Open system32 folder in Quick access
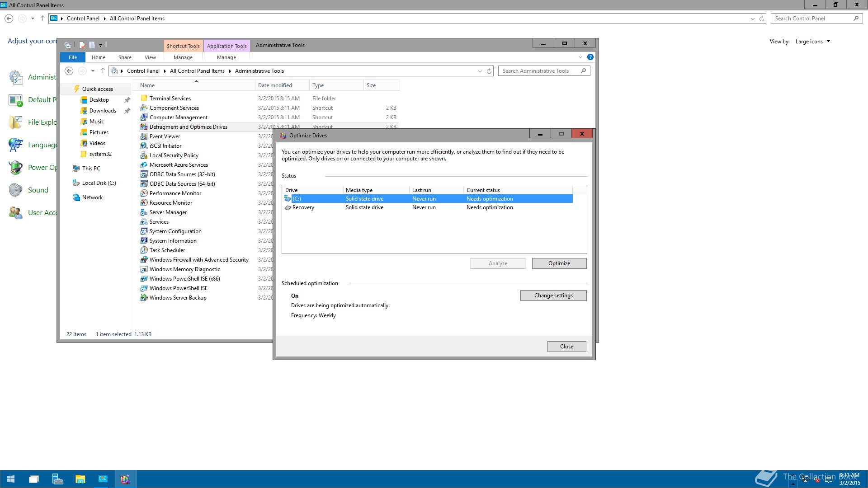 [100, 154]
